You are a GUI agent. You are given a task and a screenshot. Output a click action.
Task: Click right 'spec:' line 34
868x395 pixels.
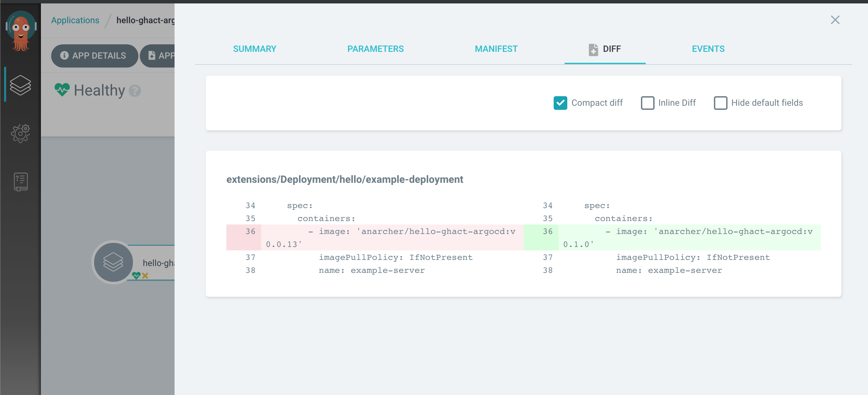(597, 205)
